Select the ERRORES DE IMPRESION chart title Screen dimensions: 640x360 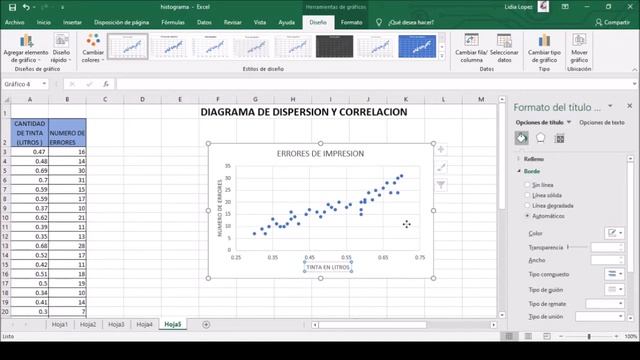320,153
